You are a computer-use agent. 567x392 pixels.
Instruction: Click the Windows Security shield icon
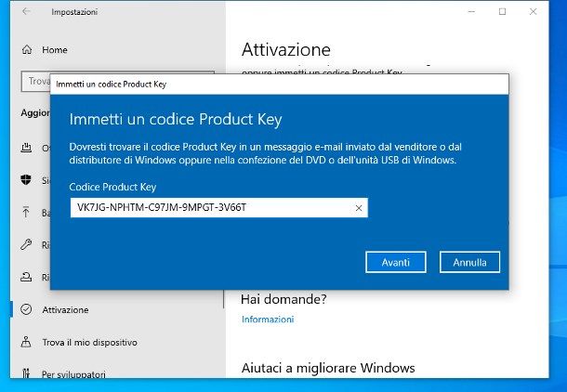coord(25,180)
